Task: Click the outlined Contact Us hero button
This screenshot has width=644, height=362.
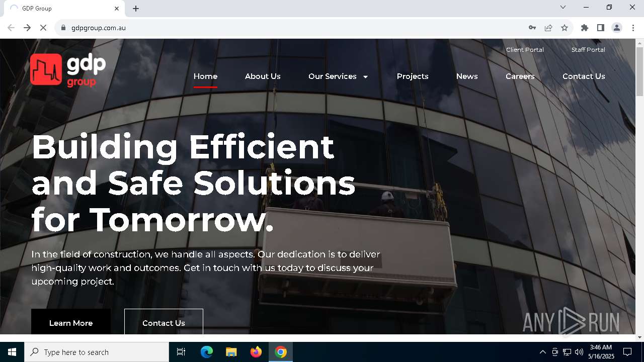Action: [164, 322]
